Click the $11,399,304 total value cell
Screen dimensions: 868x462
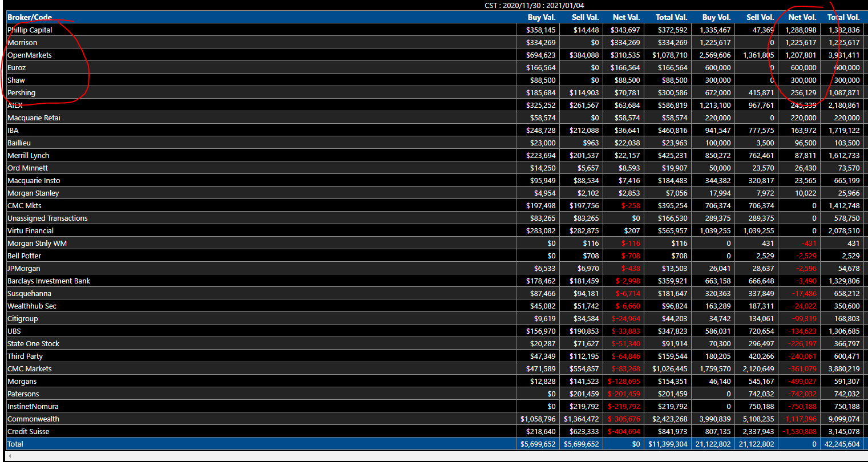[x=668, y=444]
